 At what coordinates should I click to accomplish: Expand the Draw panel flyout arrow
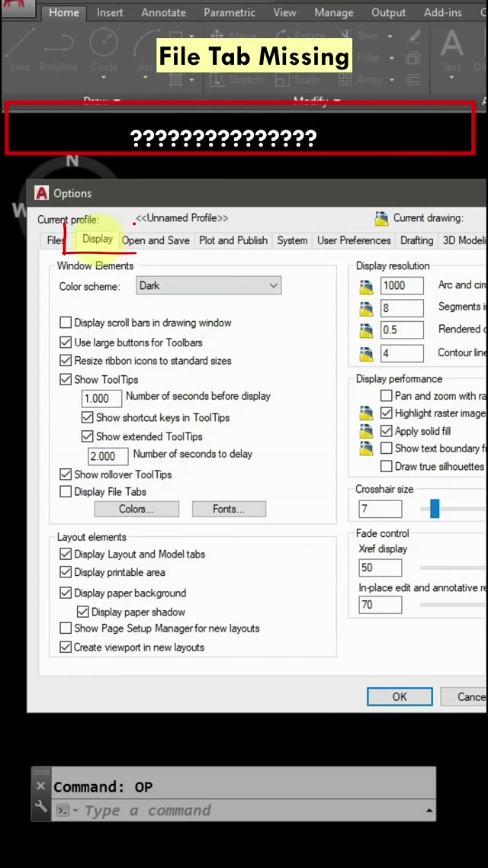117,101
